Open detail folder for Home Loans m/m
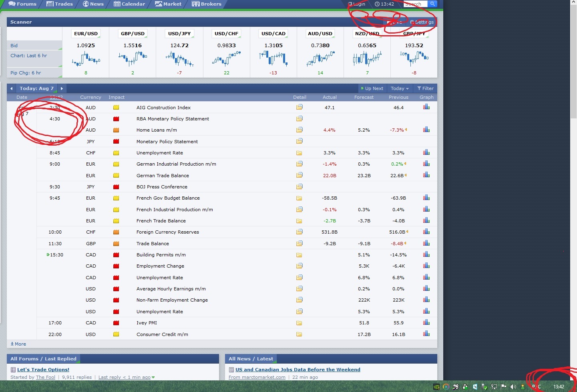Screen dimensions: 577x392 tap(299, 130)
